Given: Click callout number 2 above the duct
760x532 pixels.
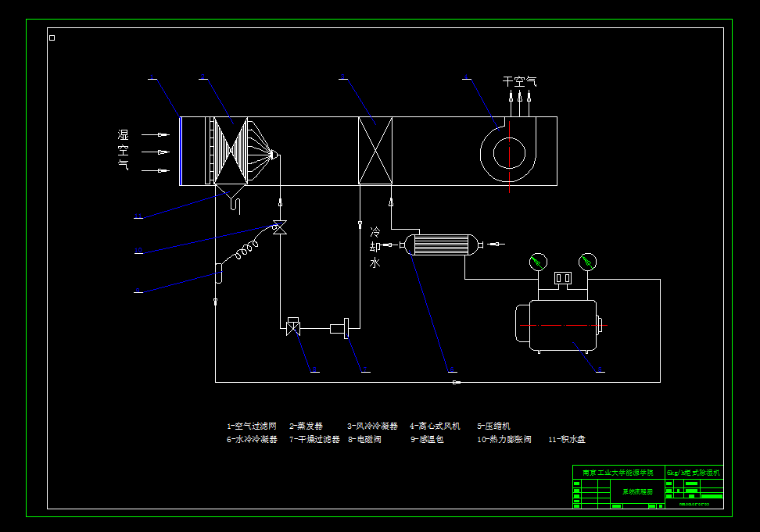Looking at the screenshot, I should click(x=203, y=77).
